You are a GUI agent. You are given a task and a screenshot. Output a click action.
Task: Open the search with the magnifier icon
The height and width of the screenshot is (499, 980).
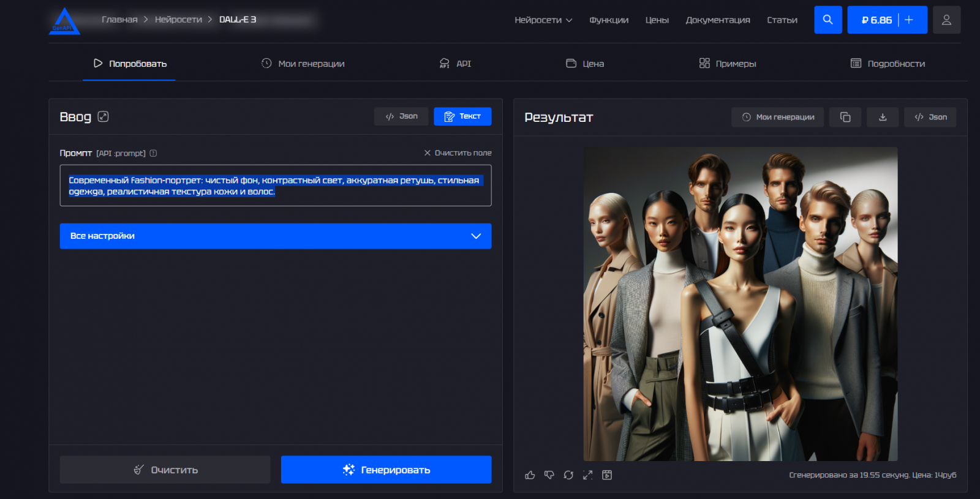827,20
